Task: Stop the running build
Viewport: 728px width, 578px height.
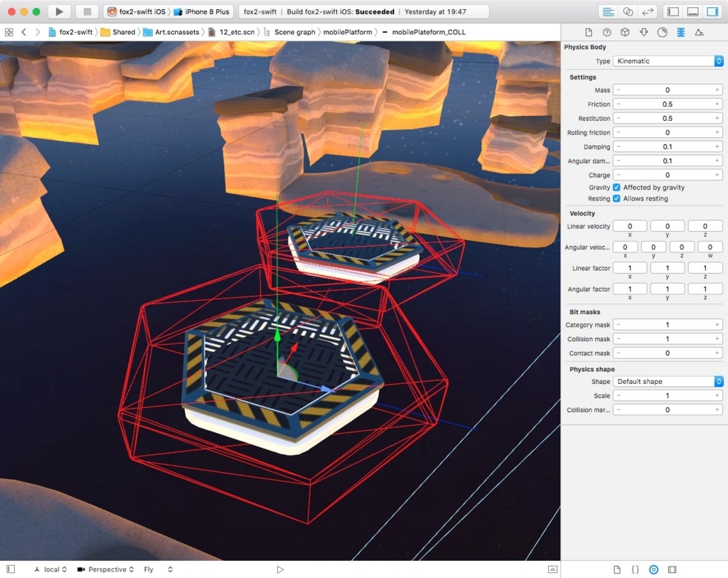Action: pyautogui.click(x=86, y=11)
